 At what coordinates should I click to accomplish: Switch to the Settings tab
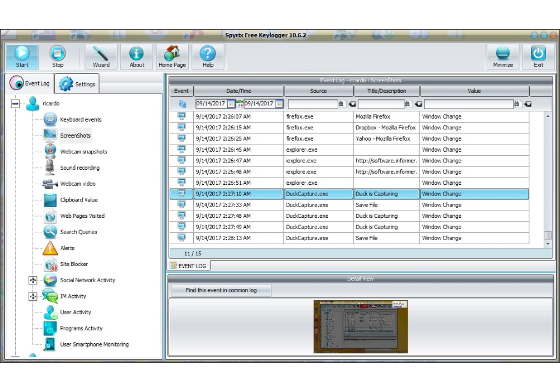tap(77, 84)
